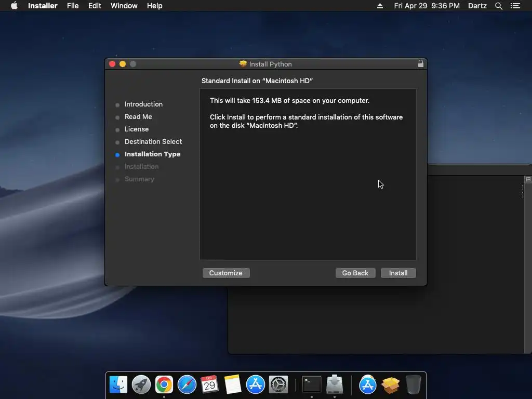Image resolution: width=532 pixels, height=399 pixels.
Task: Open Finder from the Dock
Action: [x=118, y=384]
